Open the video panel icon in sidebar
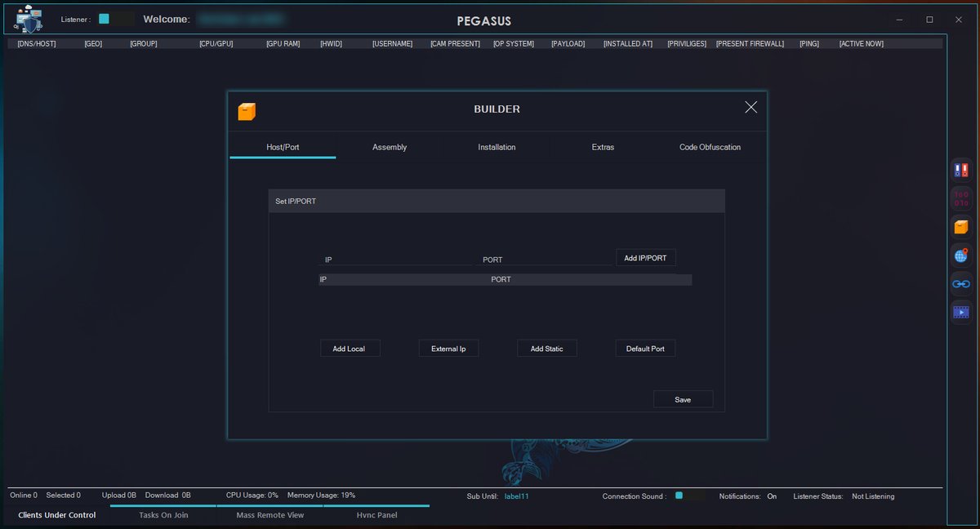The height and width of the screenshot is (529, 980). 960,312
